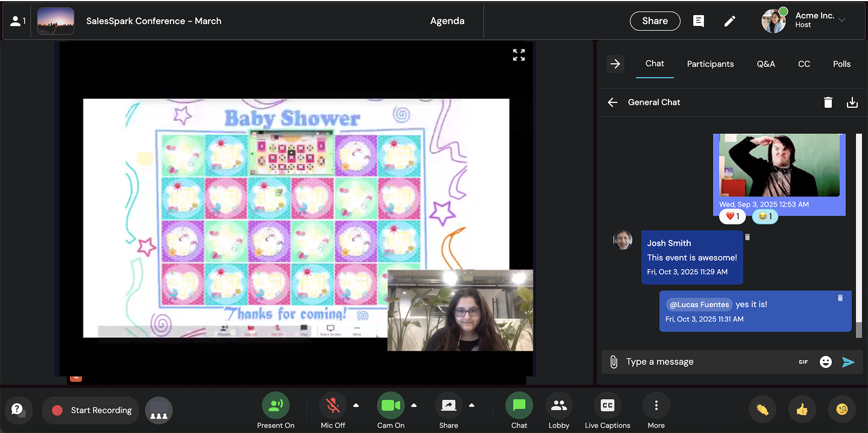Open the emoji picker in message box
The width and height of the screenshot is (868, 433).
tap(826, 362)
